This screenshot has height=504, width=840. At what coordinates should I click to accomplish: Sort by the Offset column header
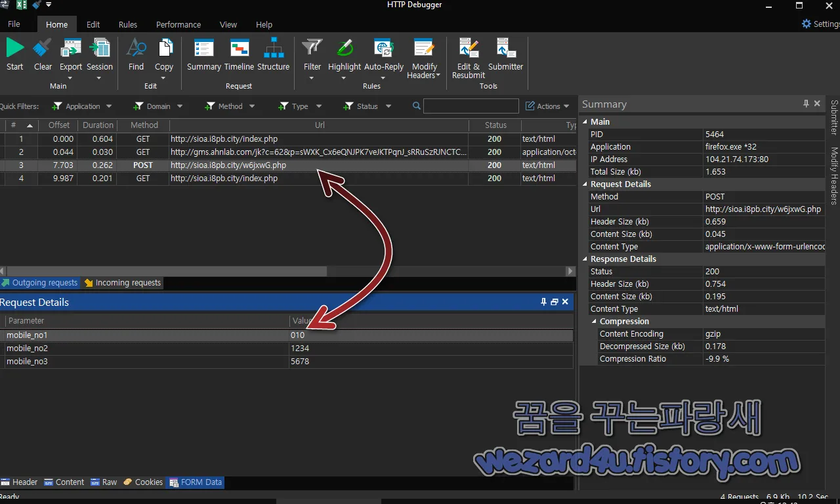point(59,125)
